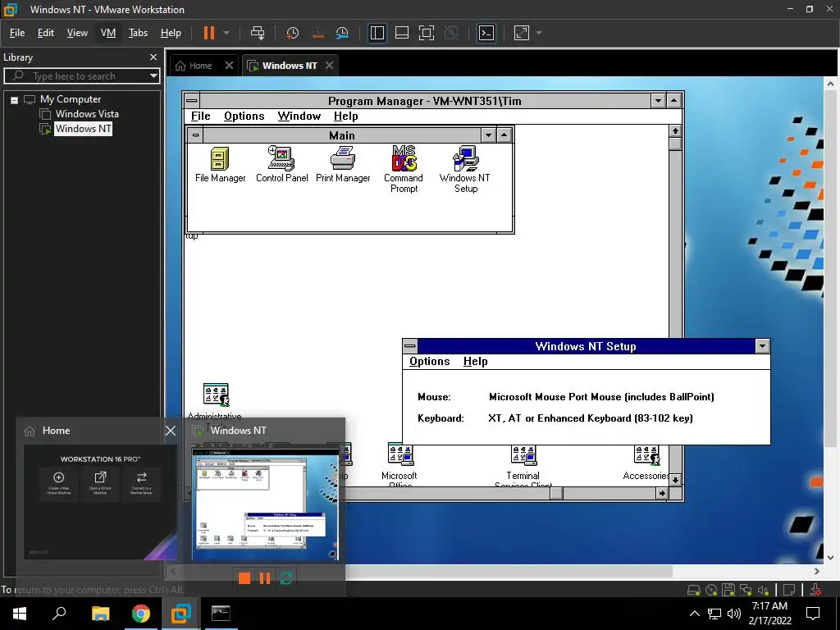The width and height of the screenshot is (840, 630).
Task: Click the CD/DVD drive status icon
Action: (x=711, y=590)
